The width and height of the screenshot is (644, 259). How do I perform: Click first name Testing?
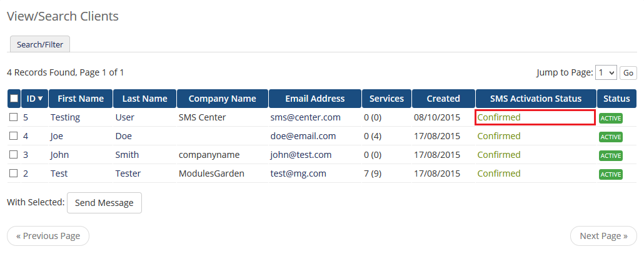pyautogui.click(x=65, y=117)
